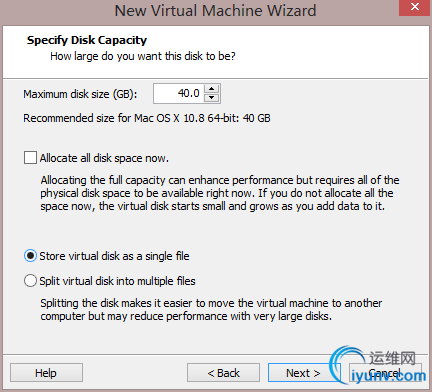The width and height of the screenshot is (432, 392).
Task: Increase disk size with the up arrow
Action: (x=211, y=89)
